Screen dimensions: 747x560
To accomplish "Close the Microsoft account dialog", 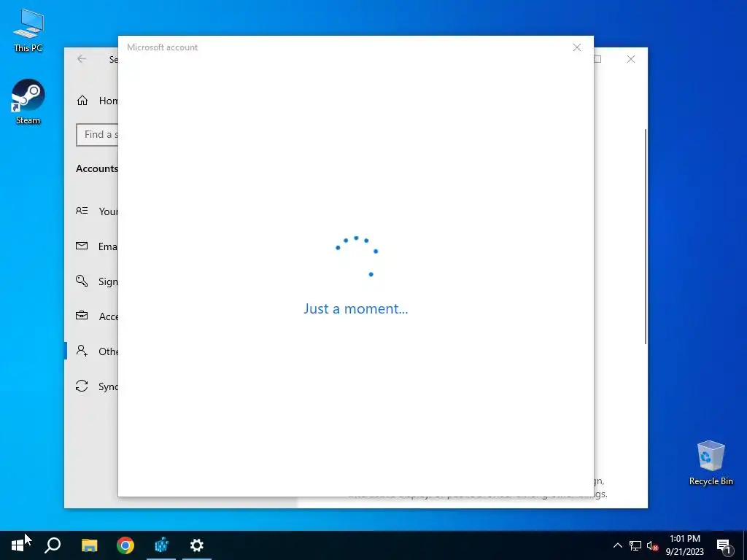I will pyautogui.click(x=576, y=47).
